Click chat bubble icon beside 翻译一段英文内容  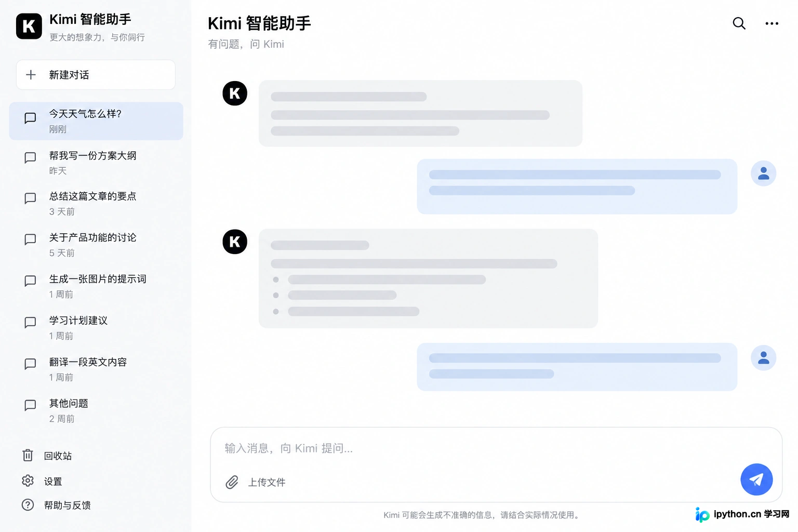coord(30,364)
